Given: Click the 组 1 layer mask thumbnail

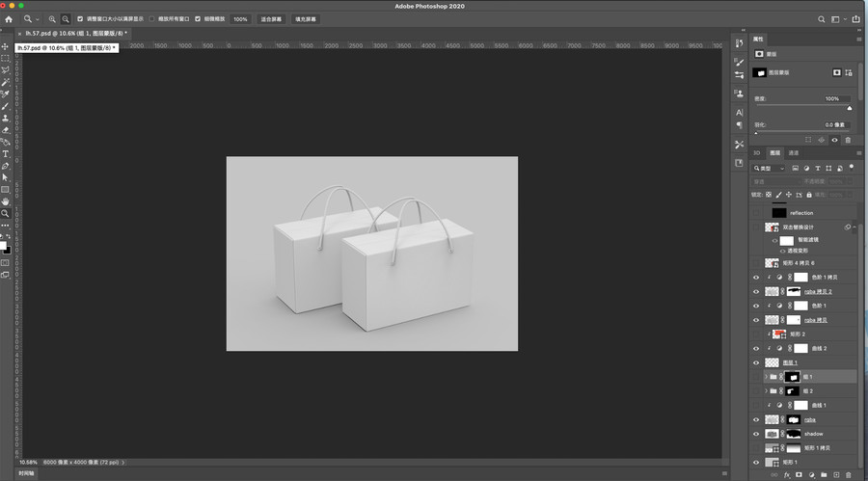Looking at the screenshot, I should pyautogui.click(x=792, y=377).
